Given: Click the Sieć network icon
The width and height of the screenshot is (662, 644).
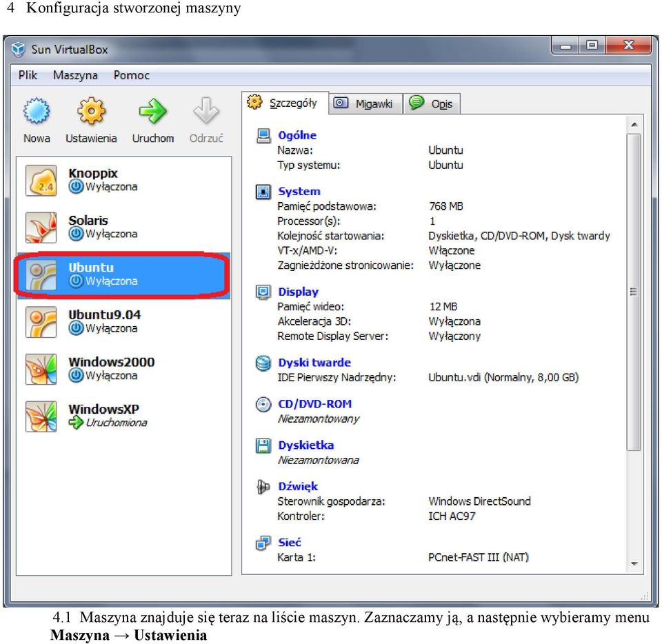Looking at the screenshot, I should 263,543.
